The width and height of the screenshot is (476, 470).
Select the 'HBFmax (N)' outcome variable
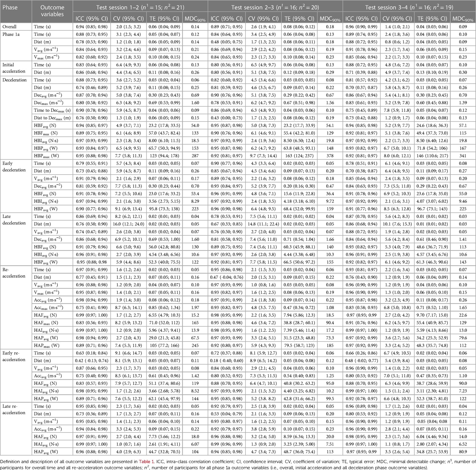[46, 133]
